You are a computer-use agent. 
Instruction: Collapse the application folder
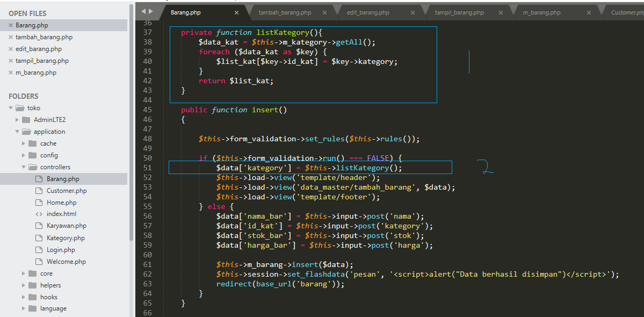point(17,132)
